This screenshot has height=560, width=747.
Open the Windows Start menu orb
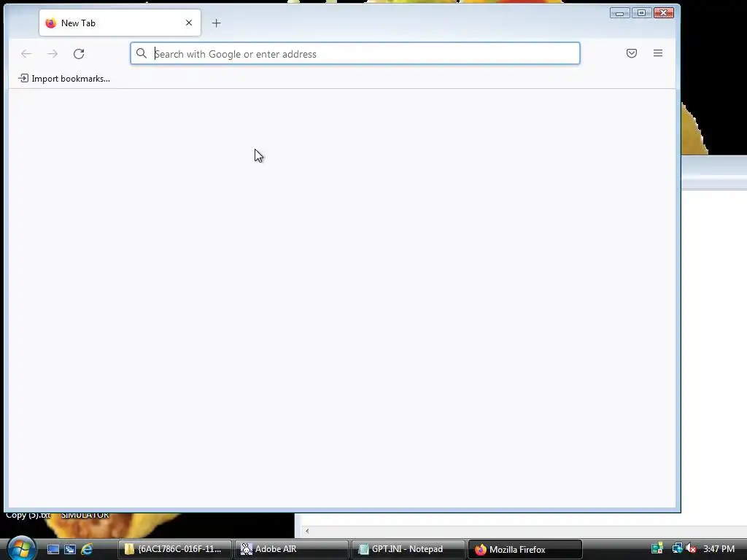click(x=21, y=548)
